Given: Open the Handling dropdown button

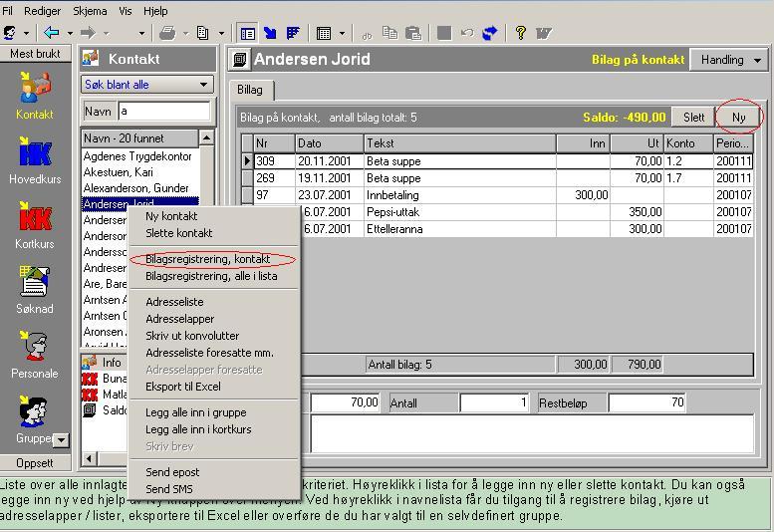Looking at the screenshot, I should coord(728,60).
